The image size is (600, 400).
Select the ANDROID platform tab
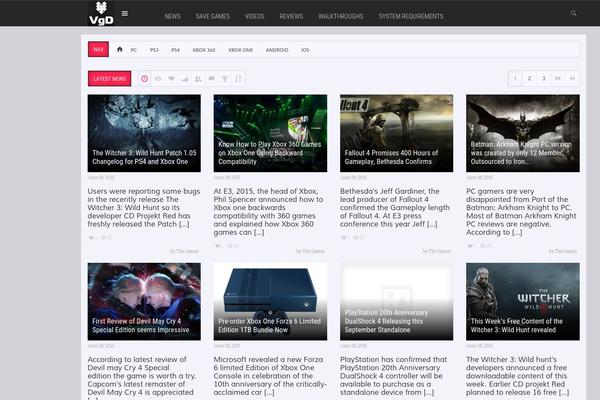tap(277, 50)
